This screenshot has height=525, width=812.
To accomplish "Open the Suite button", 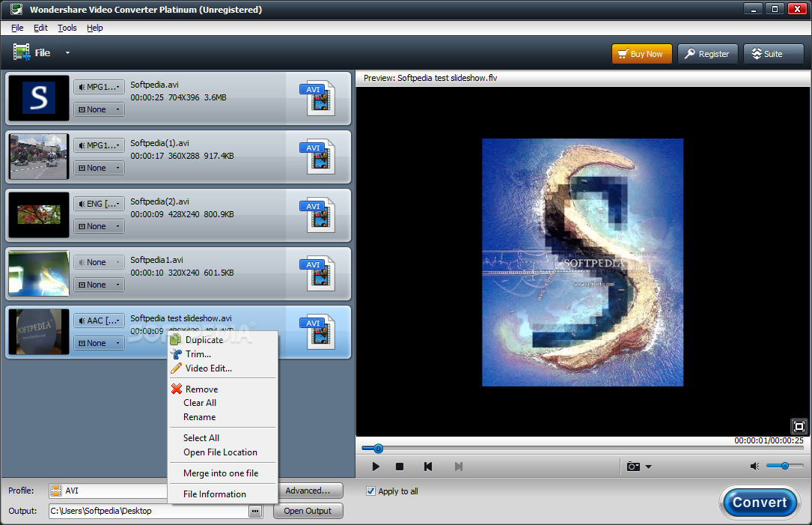I will [773, 54].
